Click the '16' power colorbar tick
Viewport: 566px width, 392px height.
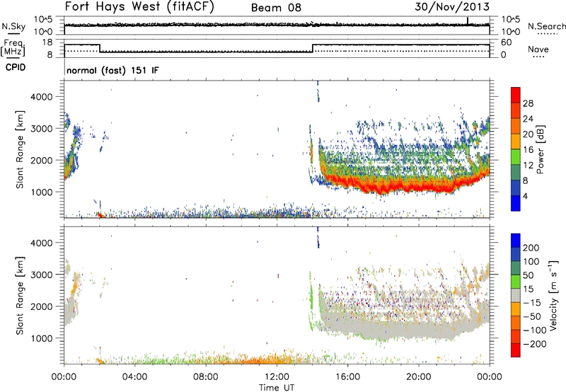(528, 150)
